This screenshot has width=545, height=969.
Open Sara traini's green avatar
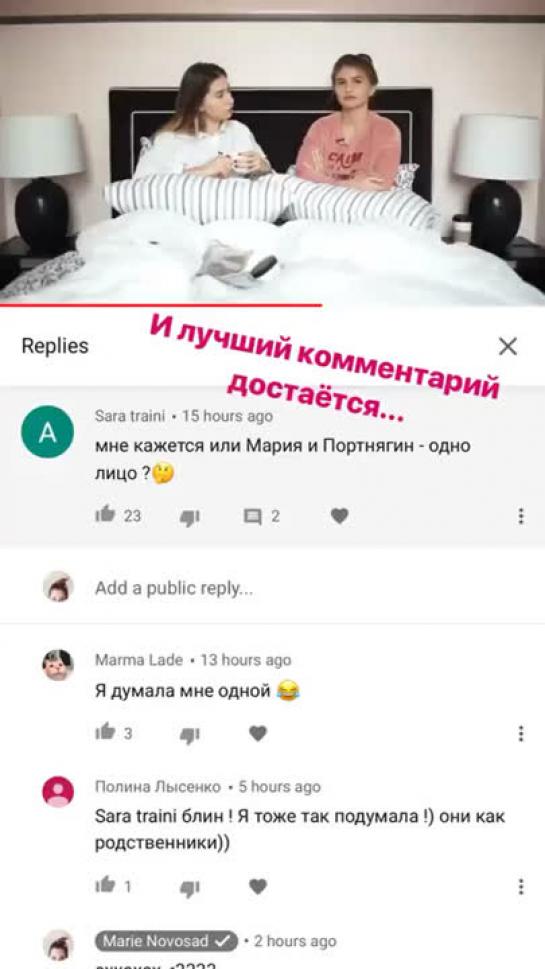pyautogui.click(x=47, y=431)
